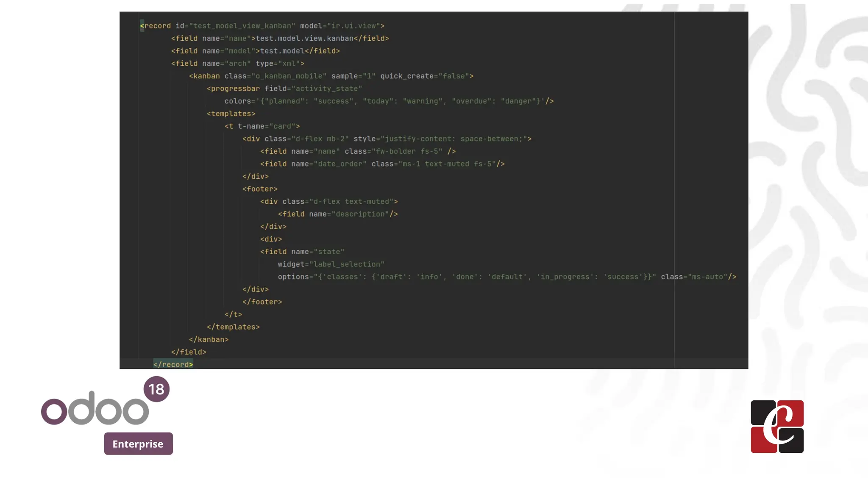Click the activity_state field value
Screen dimensions: 868x488
[326, 89]
